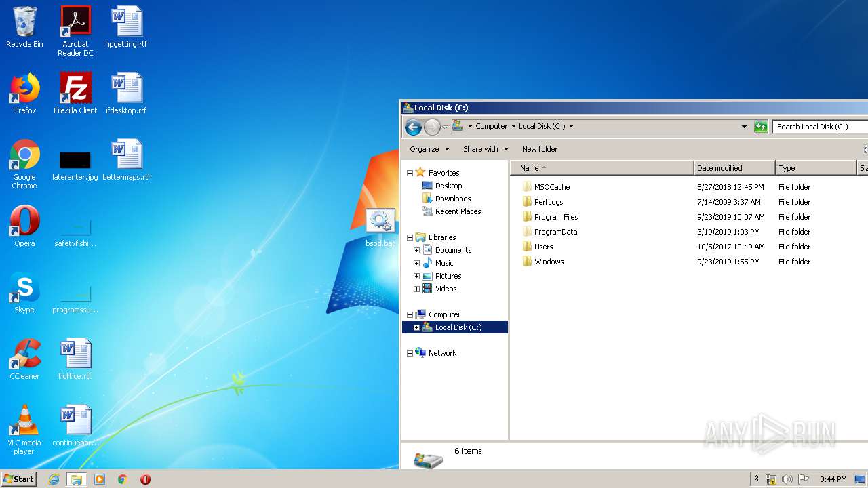Click the Start button
The image size is (868, 488).
click(x=19, y=479)
